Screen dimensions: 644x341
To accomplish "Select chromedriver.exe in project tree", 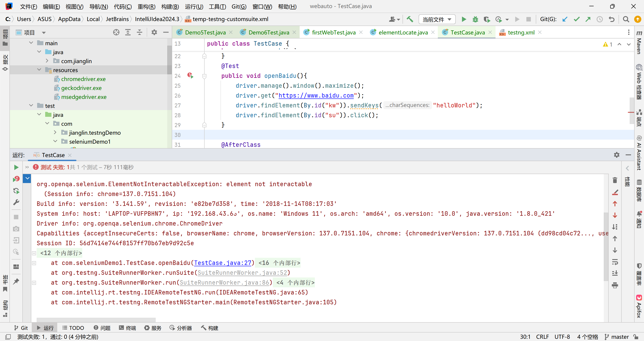I will click(83, 79).
